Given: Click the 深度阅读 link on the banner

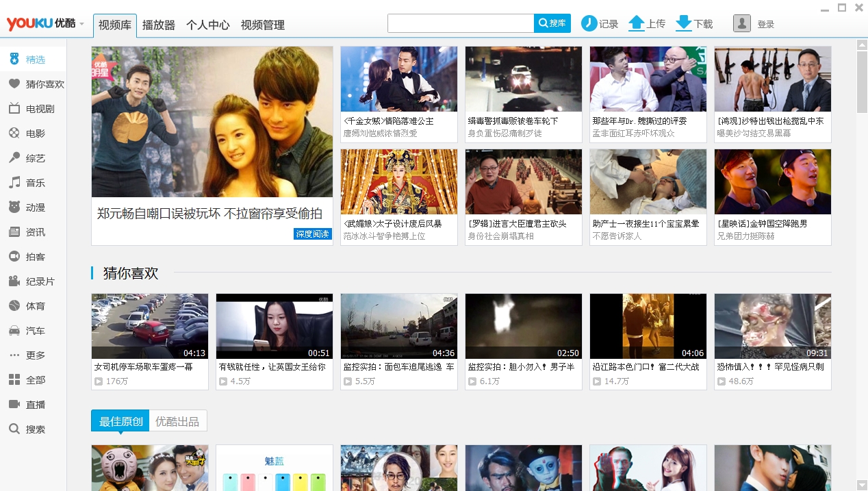Looking at the screenshot, I should pyautogui.click(x=313, y=234).
